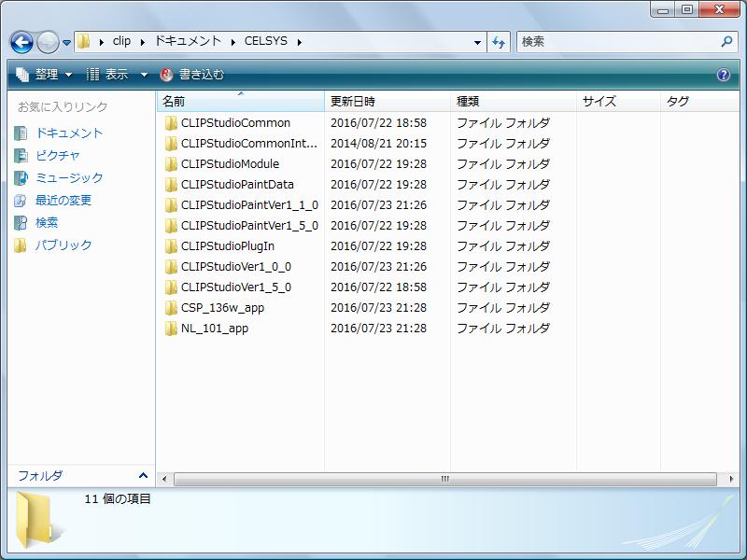Open the recent pages dropdown arrow
This screenshot has width=747, height=560.
(x=66, y=43)
